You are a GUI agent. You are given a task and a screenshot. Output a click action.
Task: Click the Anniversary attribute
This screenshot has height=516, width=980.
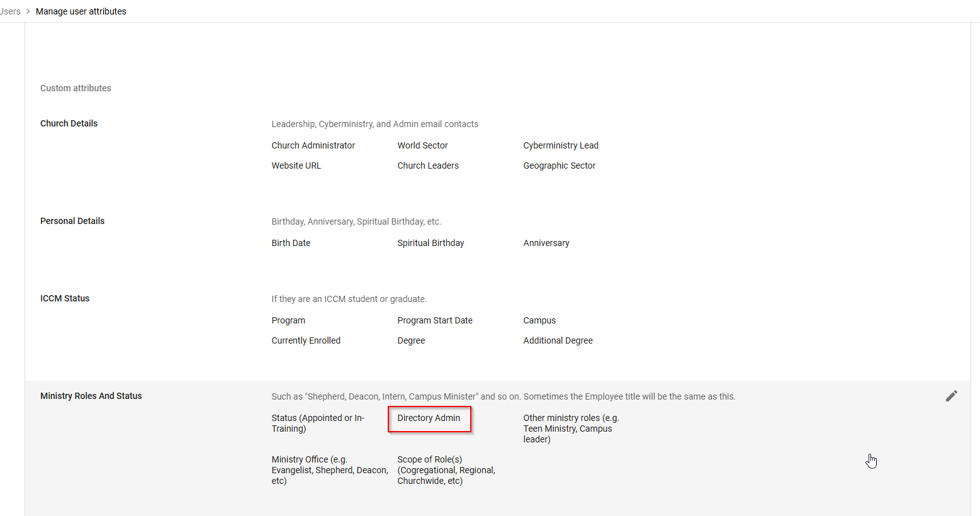pyautogui.click(x=546, y=243)
